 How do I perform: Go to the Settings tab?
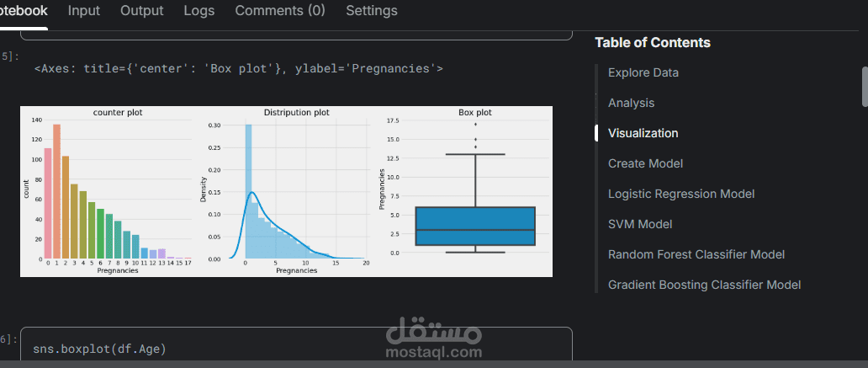(372, 11)
